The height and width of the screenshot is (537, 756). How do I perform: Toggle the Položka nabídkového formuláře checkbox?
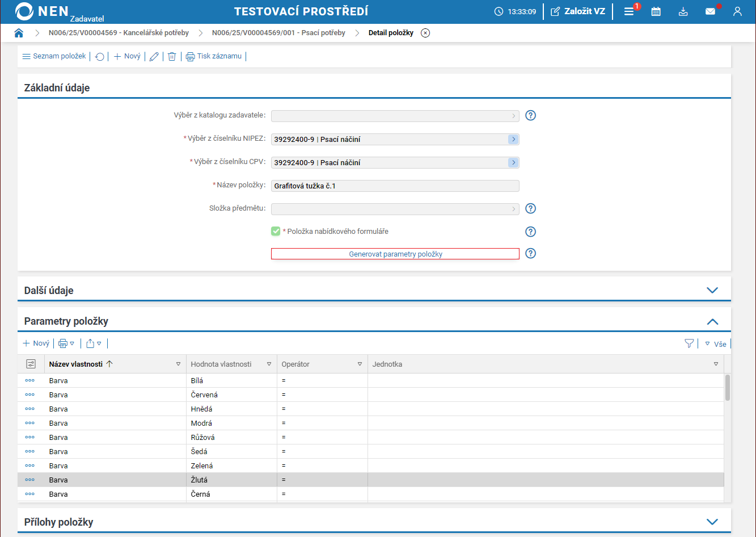[276, 232]
